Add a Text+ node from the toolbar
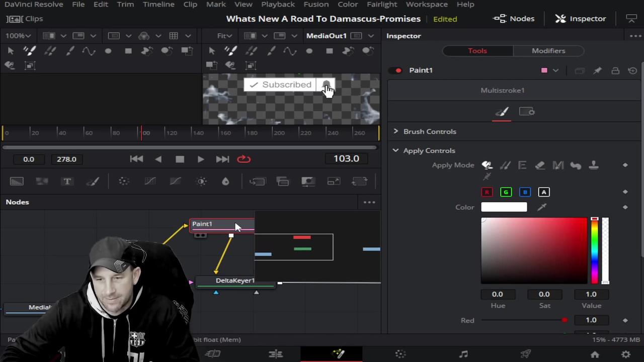 [67, 182]
